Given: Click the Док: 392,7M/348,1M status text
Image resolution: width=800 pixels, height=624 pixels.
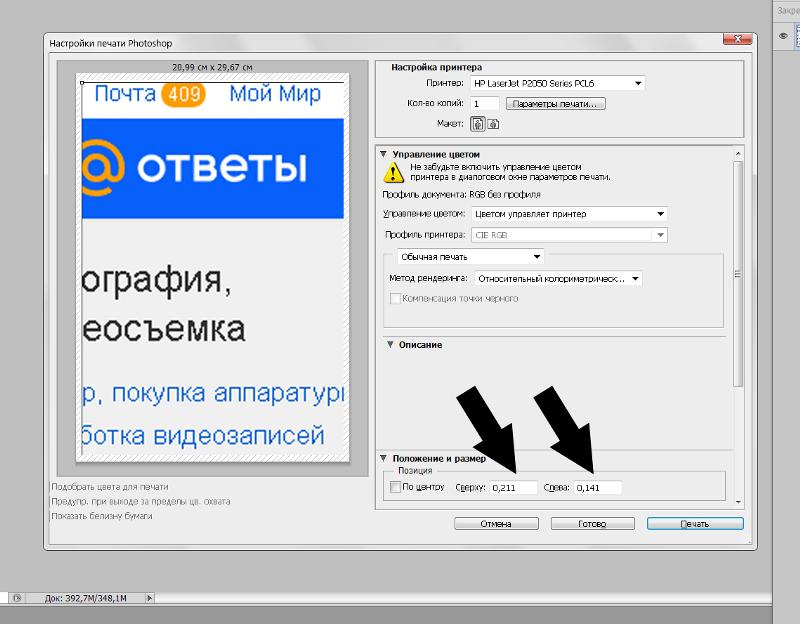Looking at the screenshot, I should pyautogui.click(x=85, y=598).
